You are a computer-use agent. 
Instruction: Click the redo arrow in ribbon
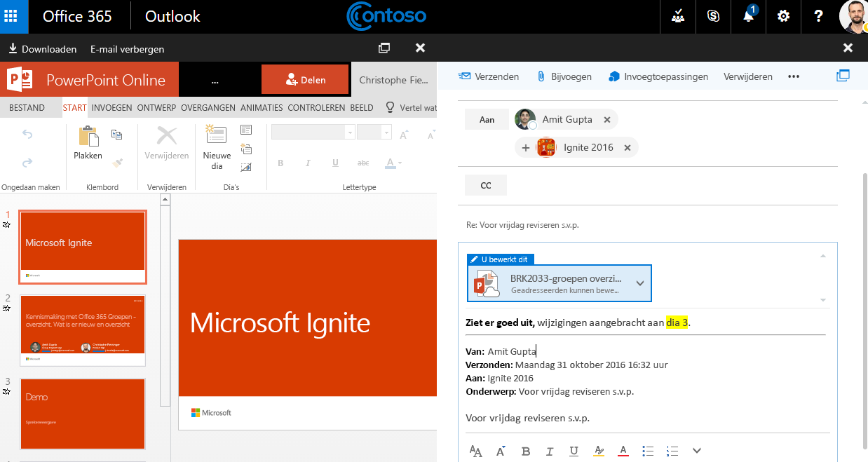pyautogui.click(x=27, y=162)
